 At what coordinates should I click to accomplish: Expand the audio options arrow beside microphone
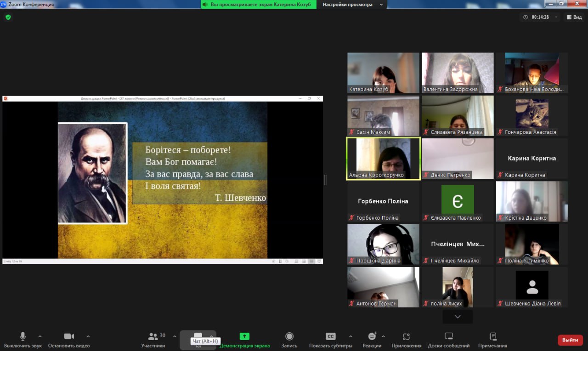coord(40,336)
